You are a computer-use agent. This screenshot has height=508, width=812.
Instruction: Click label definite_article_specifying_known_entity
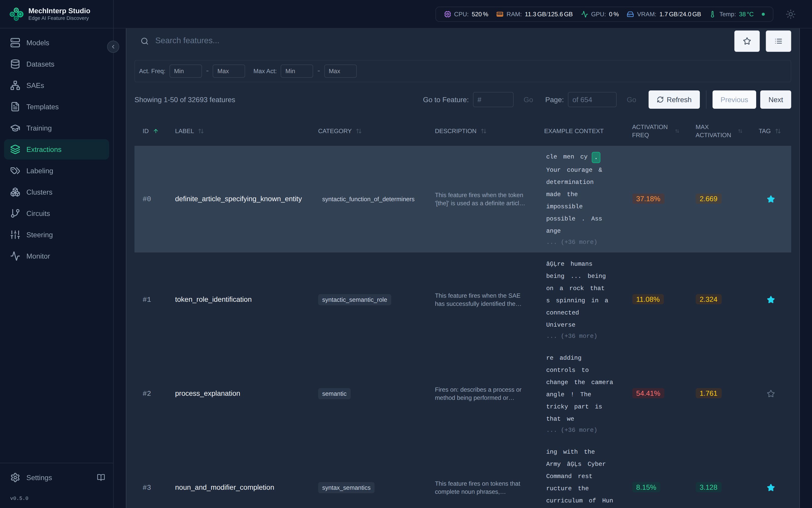click(x=238, y=199)
